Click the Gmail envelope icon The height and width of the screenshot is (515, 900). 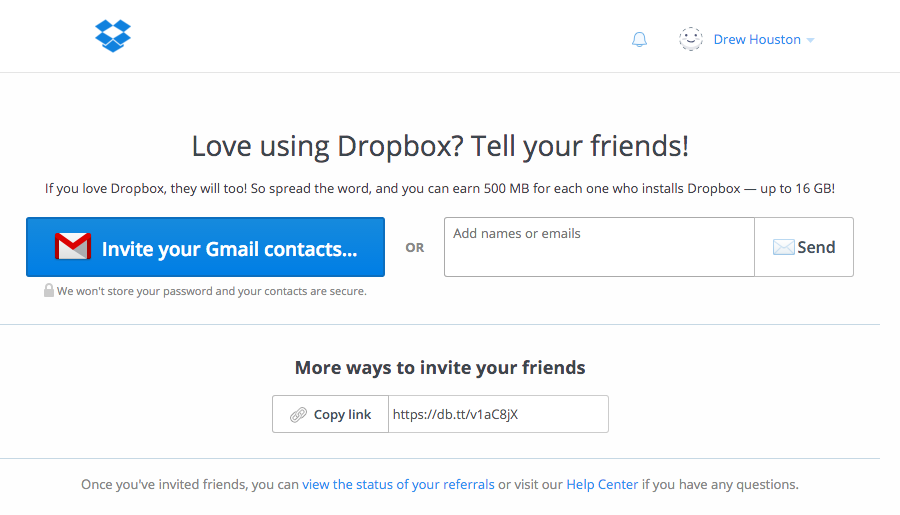tap(73, 247)
